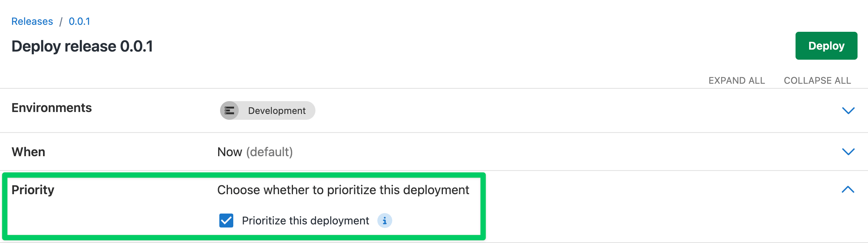The height and width of the screenshot is (243, 868).
Task: Click the Environments section heading
Action: (x=52, y=108)
